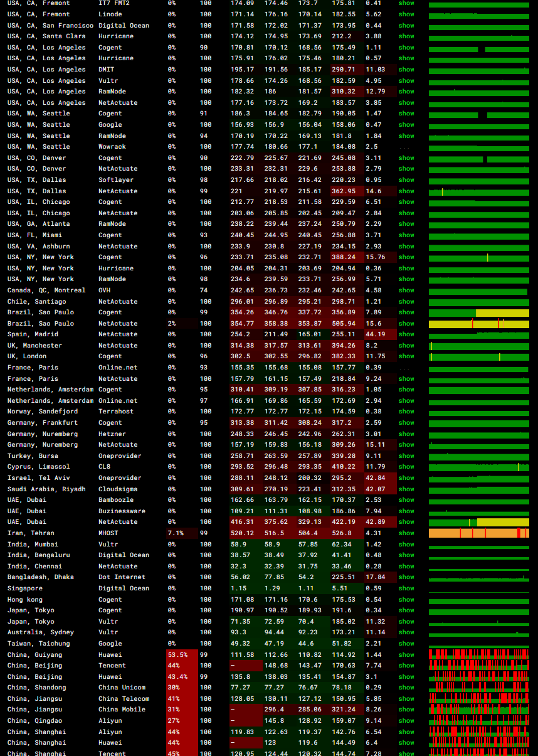Click show for Chile, Santiago row

406,301
